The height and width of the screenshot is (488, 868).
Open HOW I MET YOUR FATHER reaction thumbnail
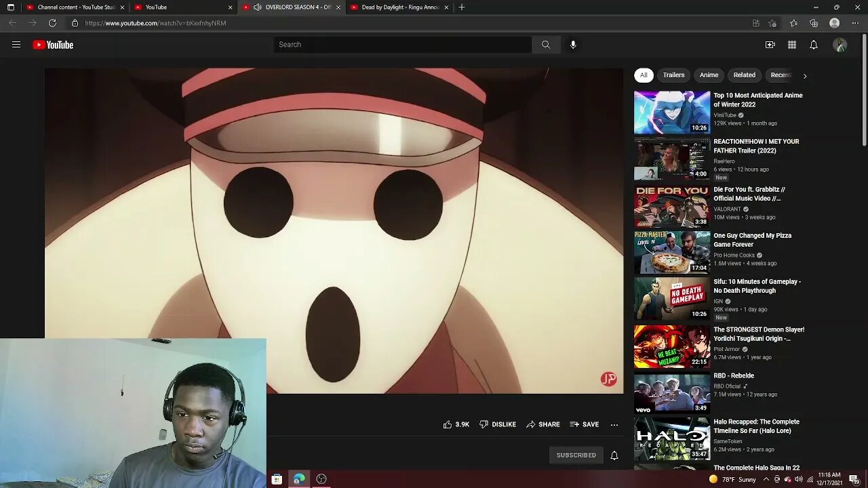click(672, 159)
